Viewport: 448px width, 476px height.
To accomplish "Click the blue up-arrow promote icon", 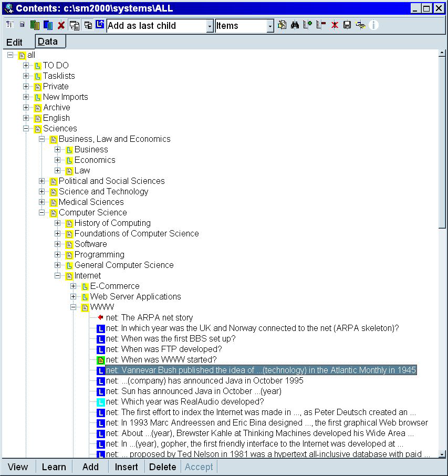I will coord(100,25).
